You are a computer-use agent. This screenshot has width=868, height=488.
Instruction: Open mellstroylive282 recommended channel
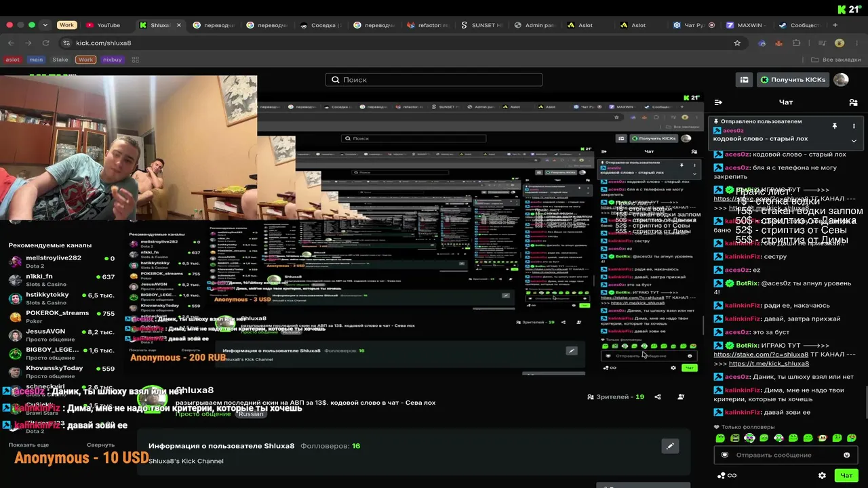click(x=62, y=262)
